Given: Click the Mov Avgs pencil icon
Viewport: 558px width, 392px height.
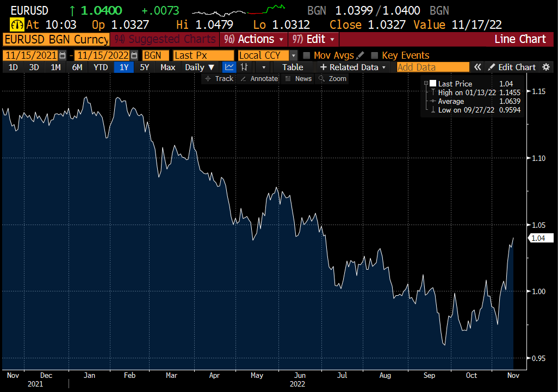Looking at the screenshot, I should (359, 55).
